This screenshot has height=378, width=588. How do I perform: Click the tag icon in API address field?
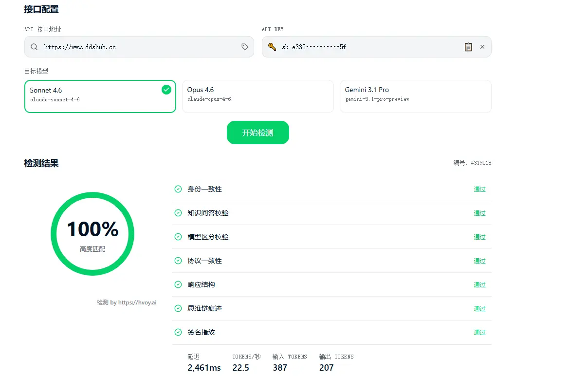245,47
